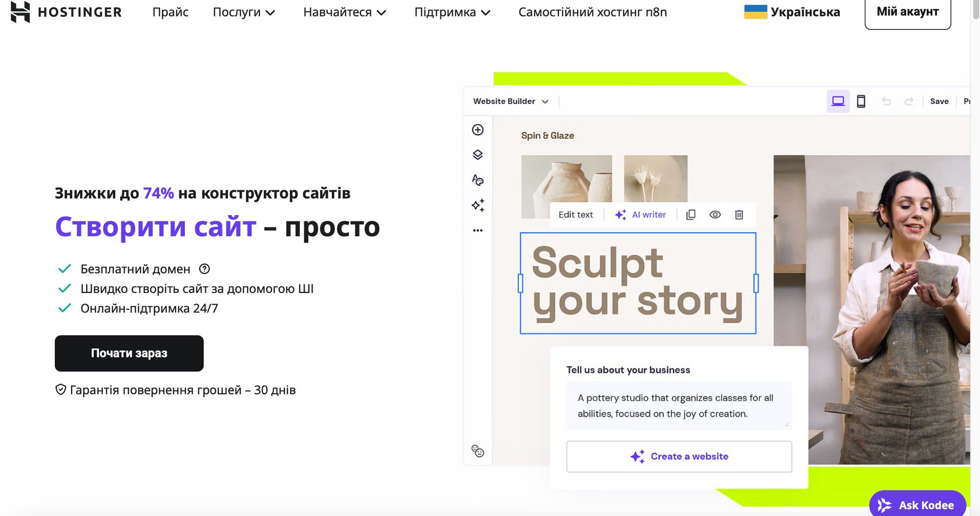The image size is (980, 516).
Task: Open the Pages and layers panel icon
Action: [x=478, y=155]
